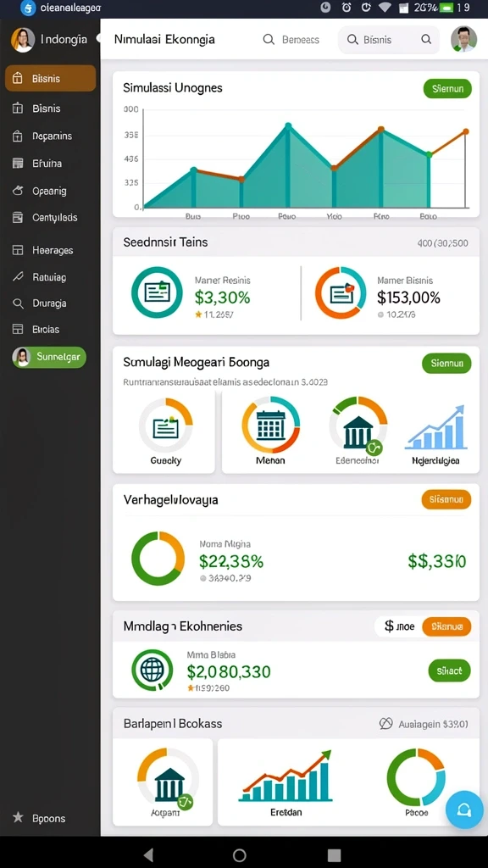Click the orange Mamer Bisnis donut icon
The width and height of the screenshot is (488, 868).
point(341,292)
